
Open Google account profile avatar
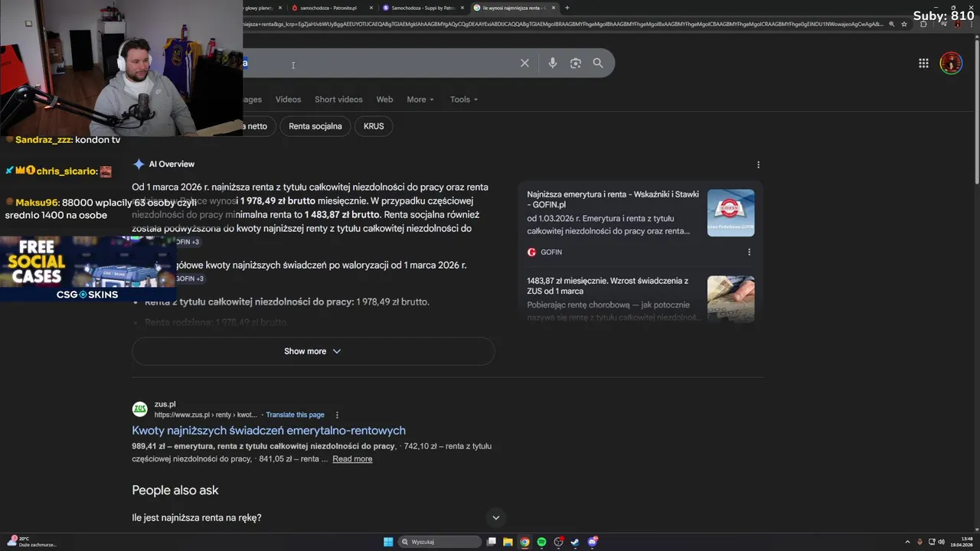pos(951,64)
